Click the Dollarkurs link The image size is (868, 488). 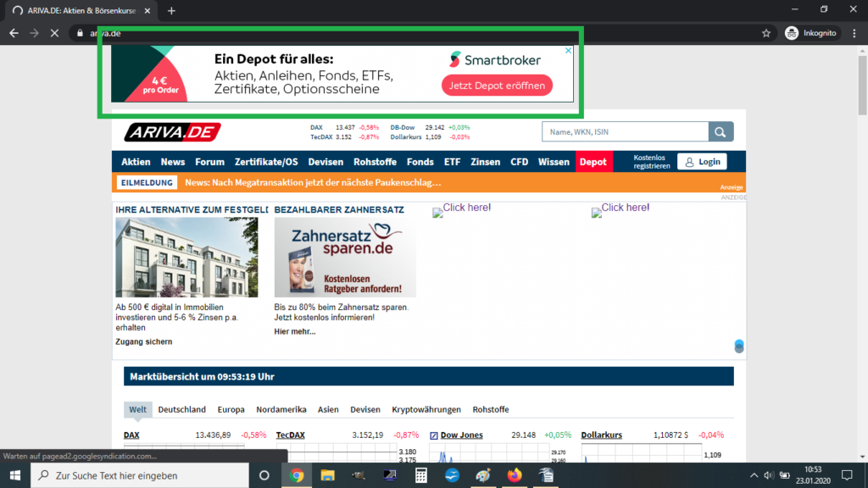(601, 435)
